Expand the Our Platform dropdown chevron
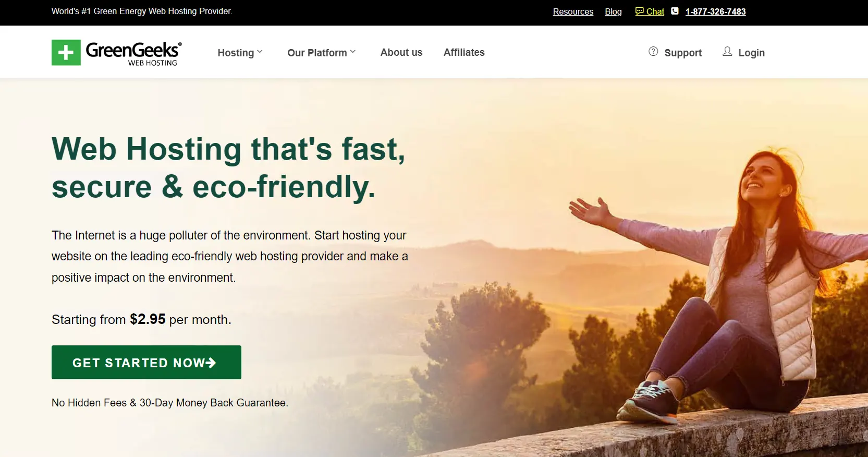Viewport: 868px width, 457px height. click(x=353, y=52)
